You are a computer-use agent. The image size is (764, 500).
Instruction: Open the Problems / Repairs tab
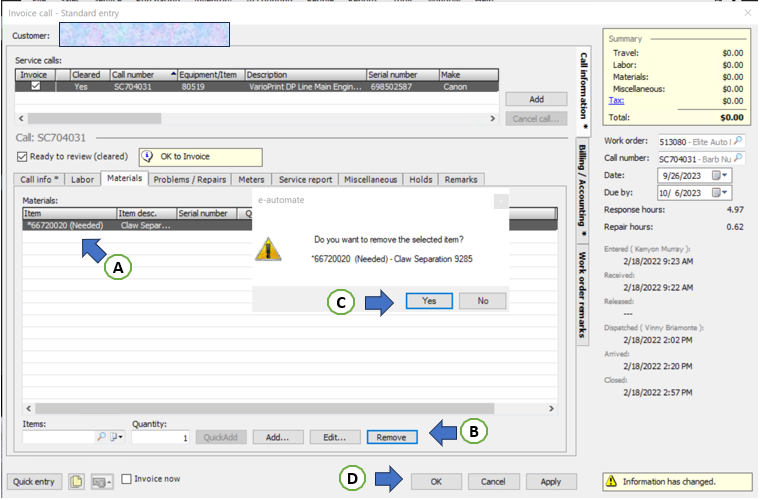190,179
